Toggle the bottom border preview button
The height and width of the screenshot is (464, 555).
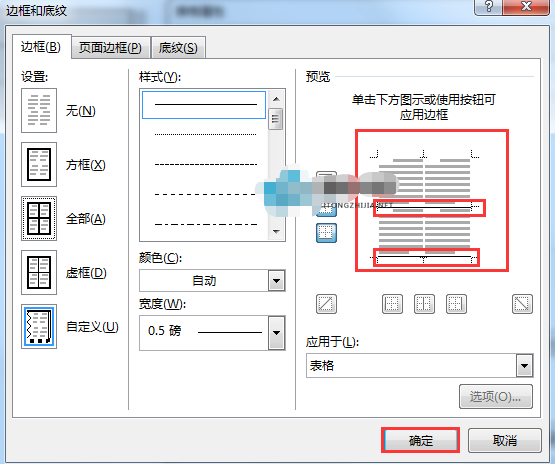click(x=326, y=233)
